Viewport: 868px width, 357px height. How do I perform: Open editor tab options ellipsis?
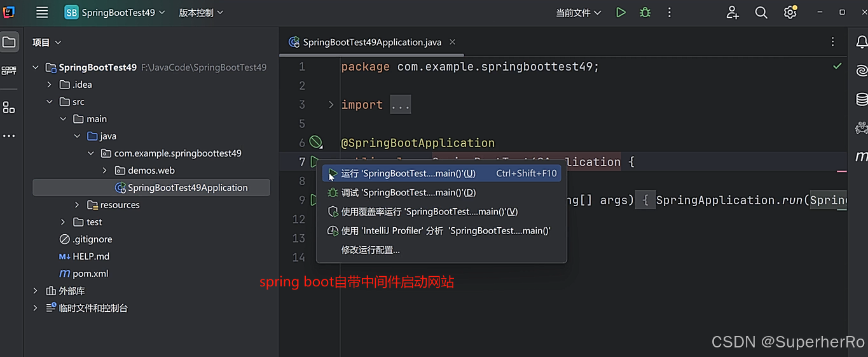tap(833, 42)
